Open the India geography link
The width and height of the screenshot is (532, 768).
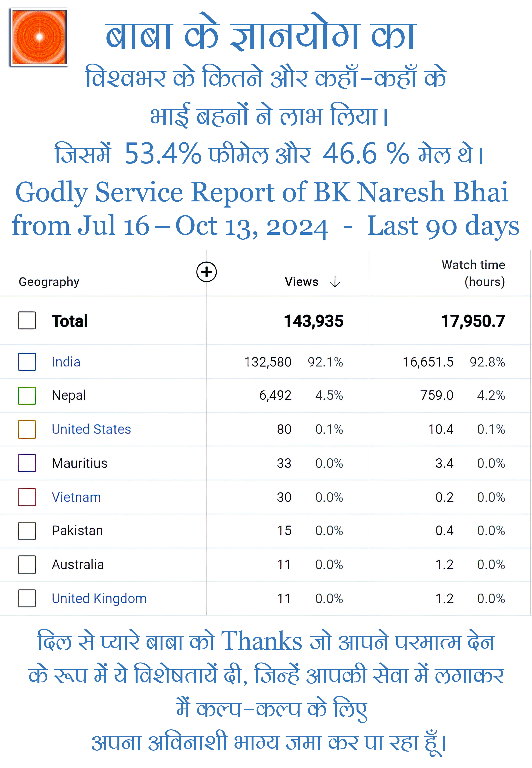click(x=66, y=362)
